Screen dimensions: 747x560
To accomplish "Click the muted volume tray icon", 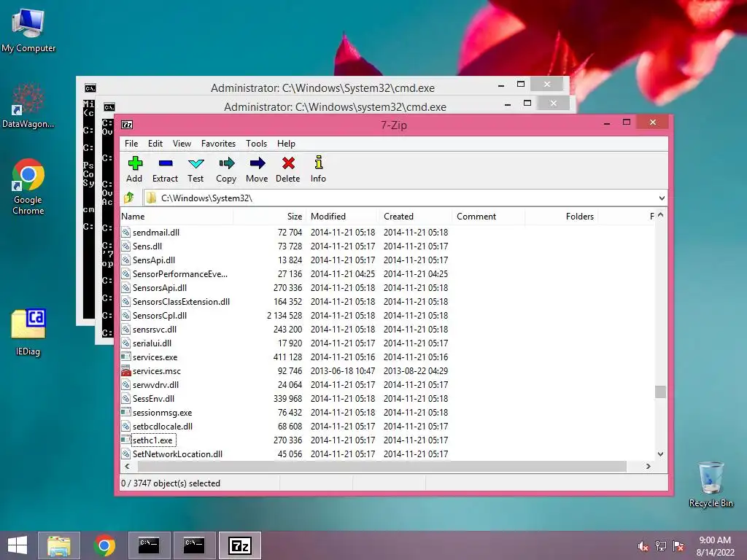I will [x=643, y=546].
